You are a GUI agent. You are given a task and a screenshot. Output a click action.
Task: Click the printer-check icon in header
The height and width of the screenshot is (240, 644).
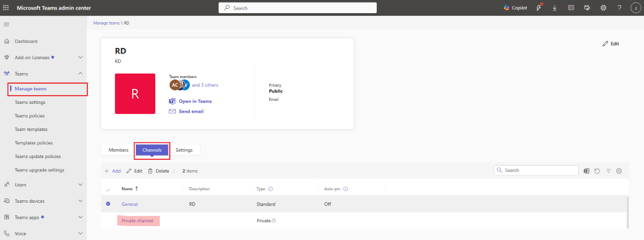(x=587, y=8)
